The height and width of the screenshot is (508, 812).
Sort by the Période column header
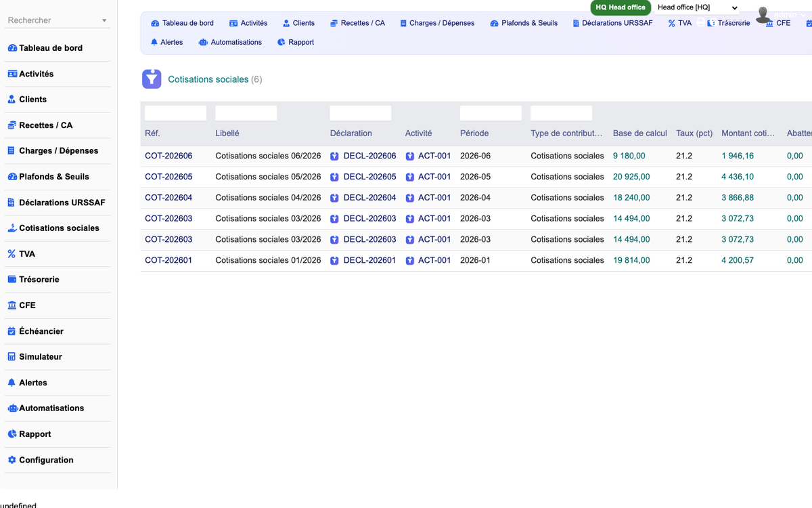click(474, 133)
